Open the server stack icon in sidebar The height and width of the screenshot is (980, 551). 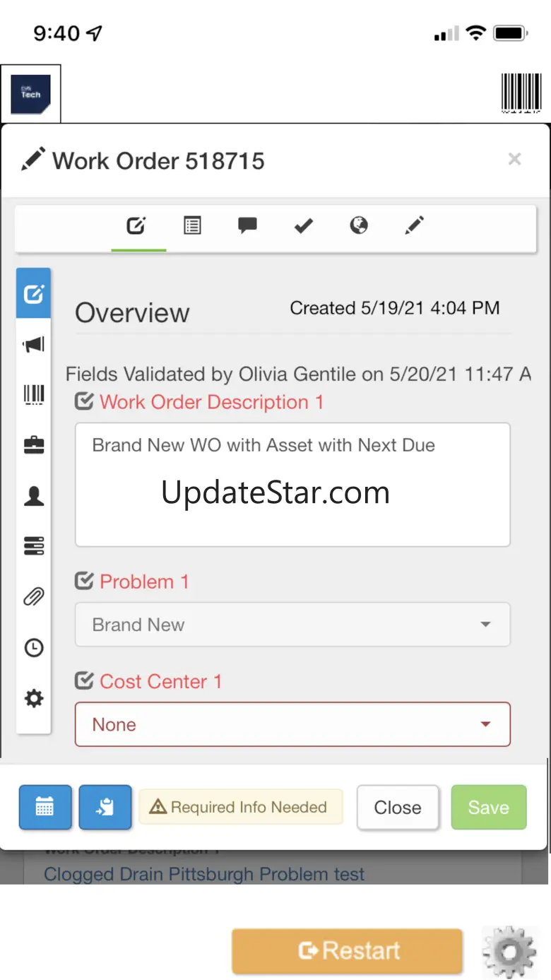pyautogui.click(x=34, y=546)
